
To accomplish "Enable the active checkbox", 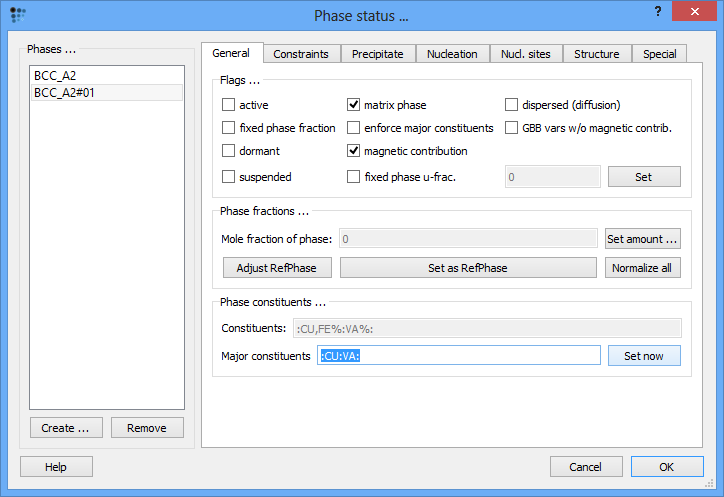I will [x=229, y=104].
